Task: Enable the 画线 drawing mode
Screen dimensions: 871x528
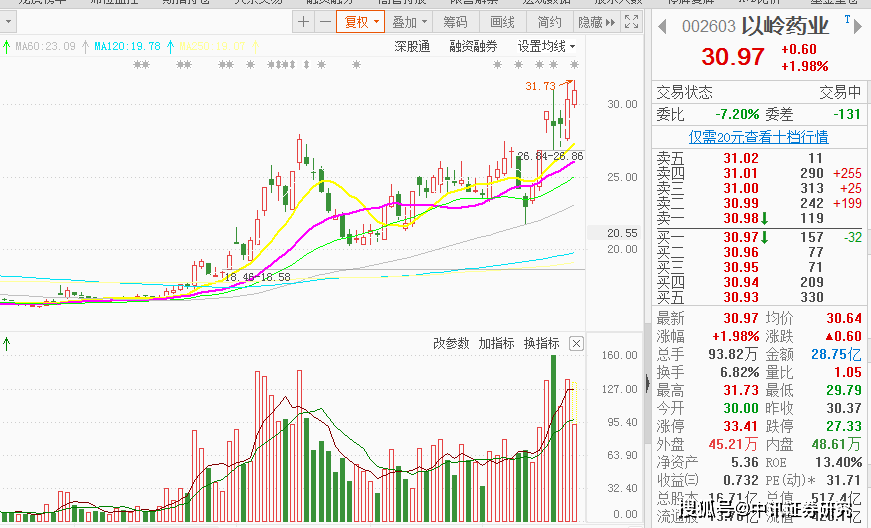Action: tap(502, 22)
